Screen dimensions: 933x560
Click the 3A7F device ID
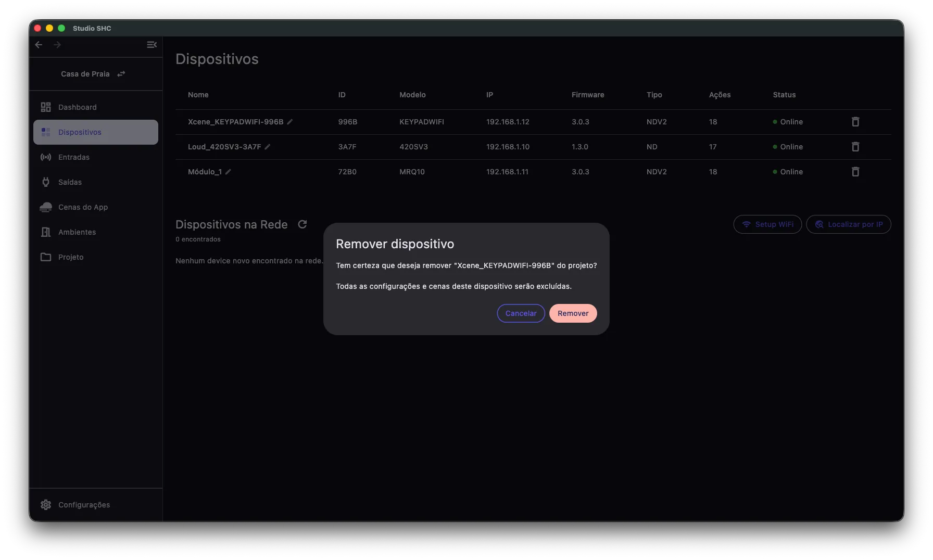point(347,147)
